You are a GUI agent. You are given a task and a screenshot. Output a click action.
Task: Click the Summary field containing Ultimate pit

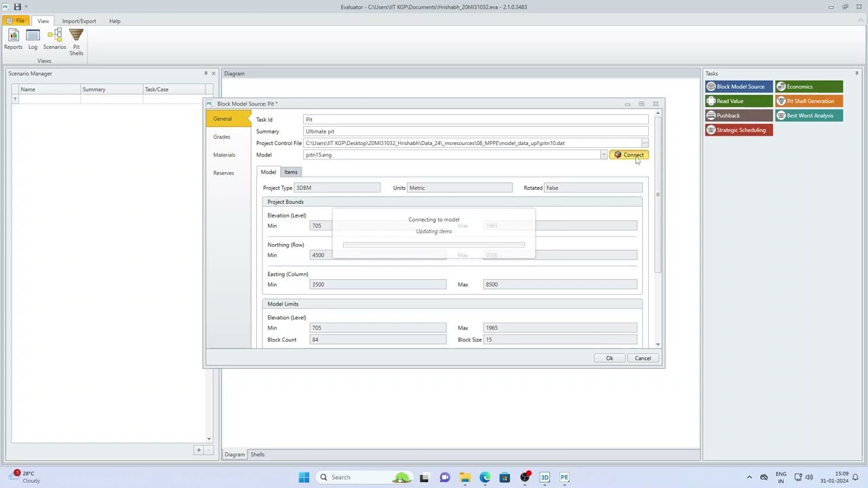click(476, 131)
